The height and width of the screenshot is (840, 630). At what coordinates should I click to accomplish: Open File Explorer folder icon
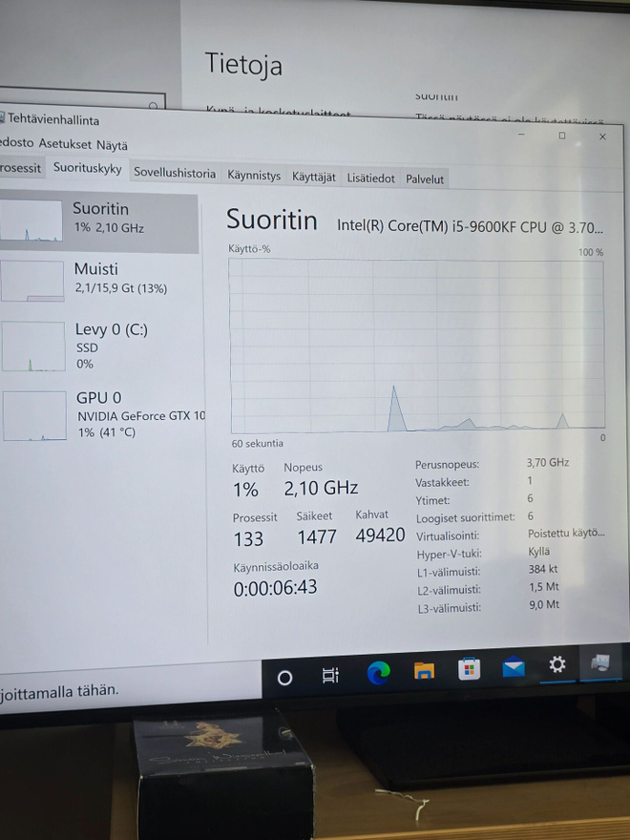pyautogui.click(x=424, y=670)
